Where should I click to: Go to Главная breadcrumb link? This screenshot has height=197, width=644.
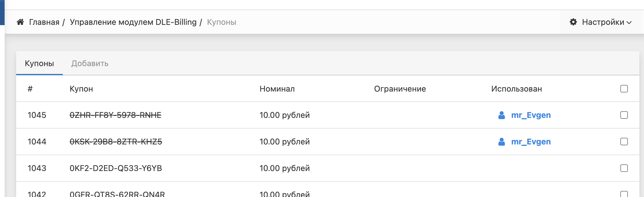click(44, 22)
